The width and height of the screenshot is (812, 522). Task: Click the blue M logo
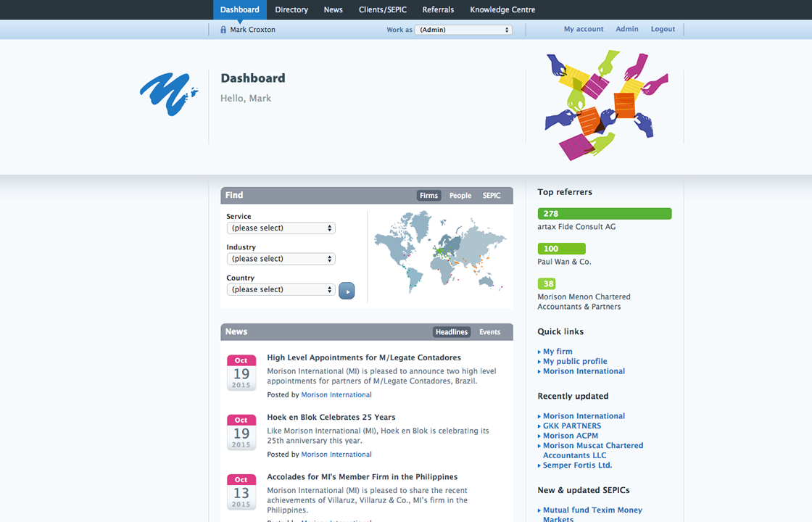(x=169, y=94)
